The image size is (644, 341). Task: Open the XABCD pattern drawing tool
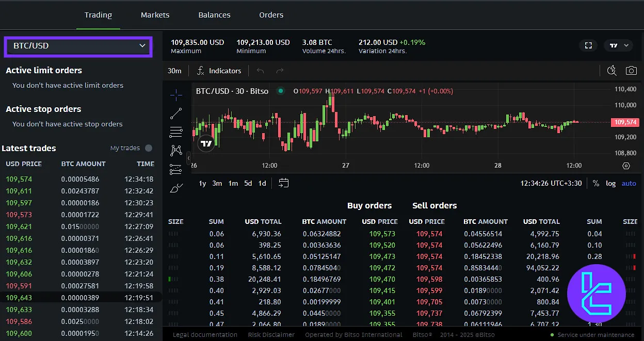pos(176,150)
